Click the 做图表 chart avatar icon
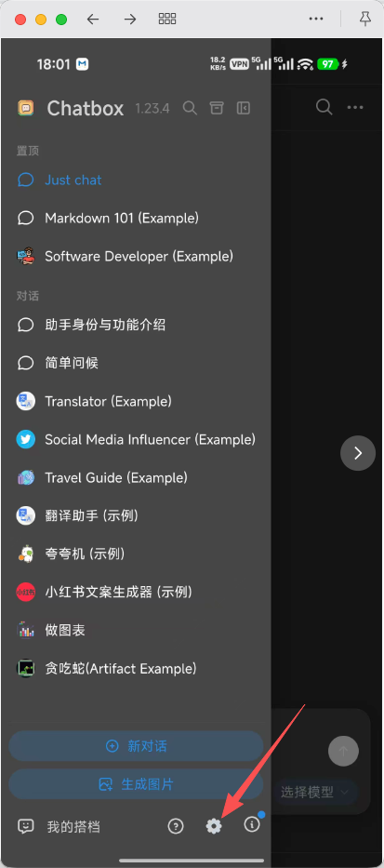384x868 pixels. [x=25, y=630]
